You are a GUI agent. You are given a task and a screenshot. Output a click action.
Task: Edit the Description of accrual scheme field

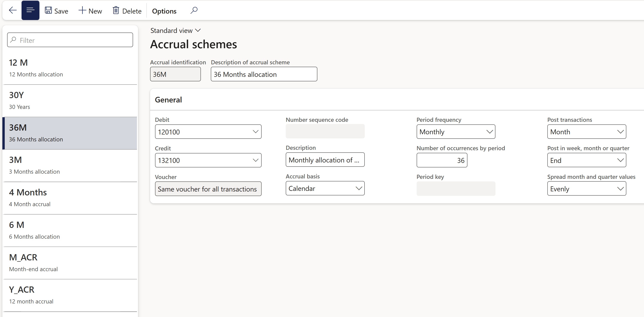click(x=264, y=74)
